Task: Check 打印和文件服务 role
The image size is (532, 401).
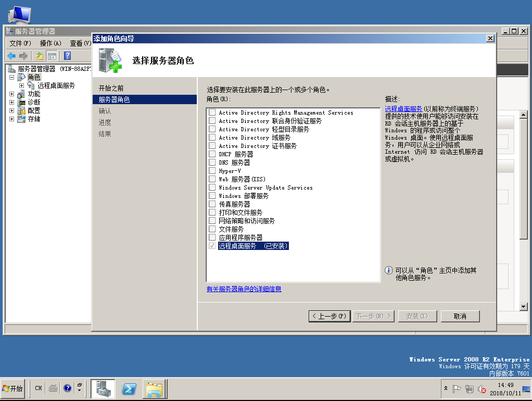Action: tap(212, 212)
